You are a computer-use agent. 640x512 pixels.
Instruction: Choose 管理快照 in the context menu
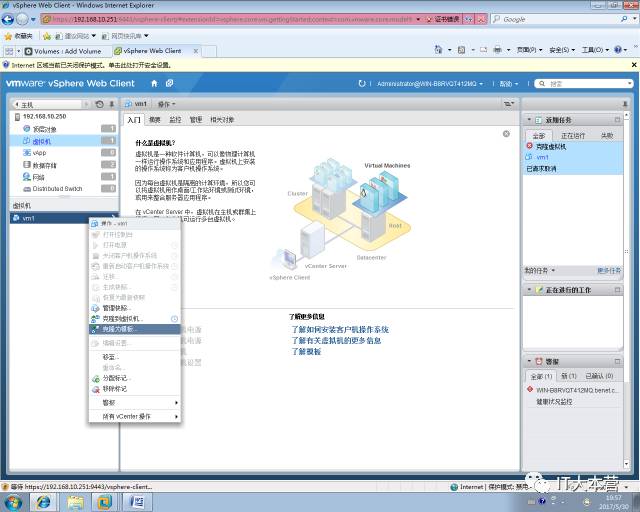pos(134,308)
